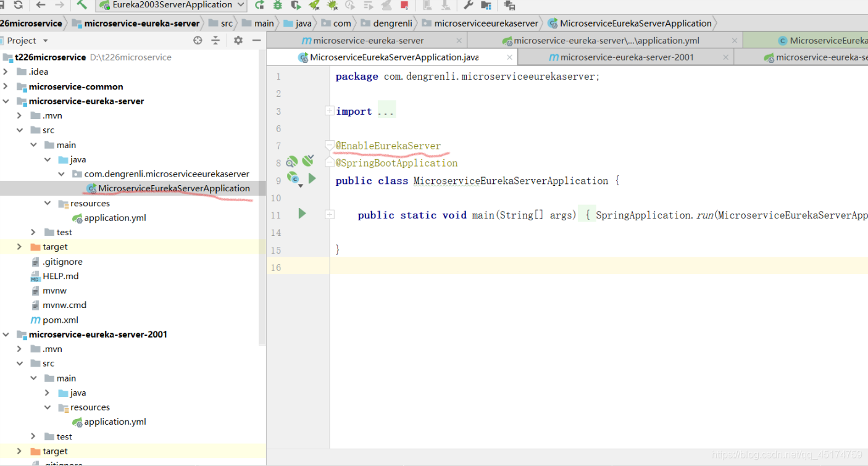Click the @EnableEurekaServer annotation in code
868x466 pixels.
pyautogui.click(x=388, y=146)
